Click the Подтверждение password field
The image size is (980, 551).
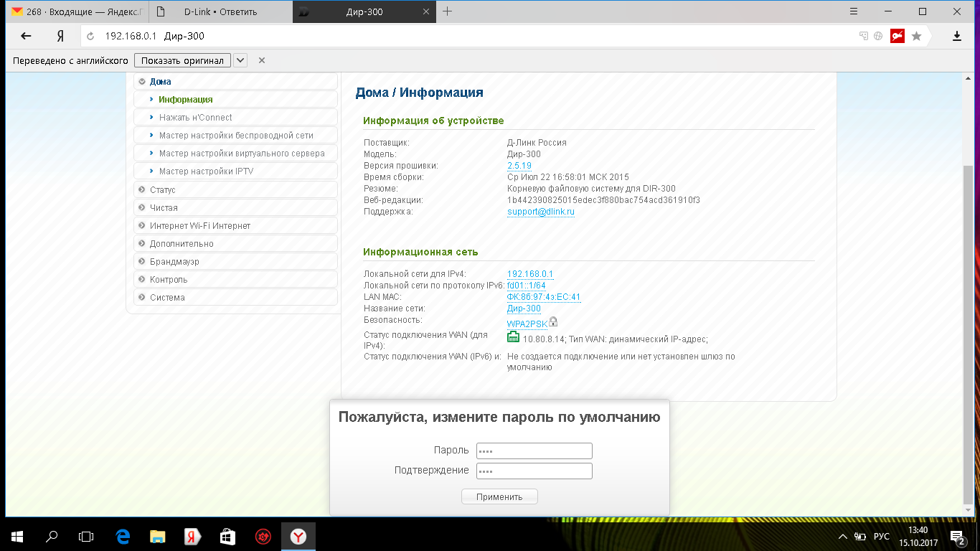click(x=534, y=471)
